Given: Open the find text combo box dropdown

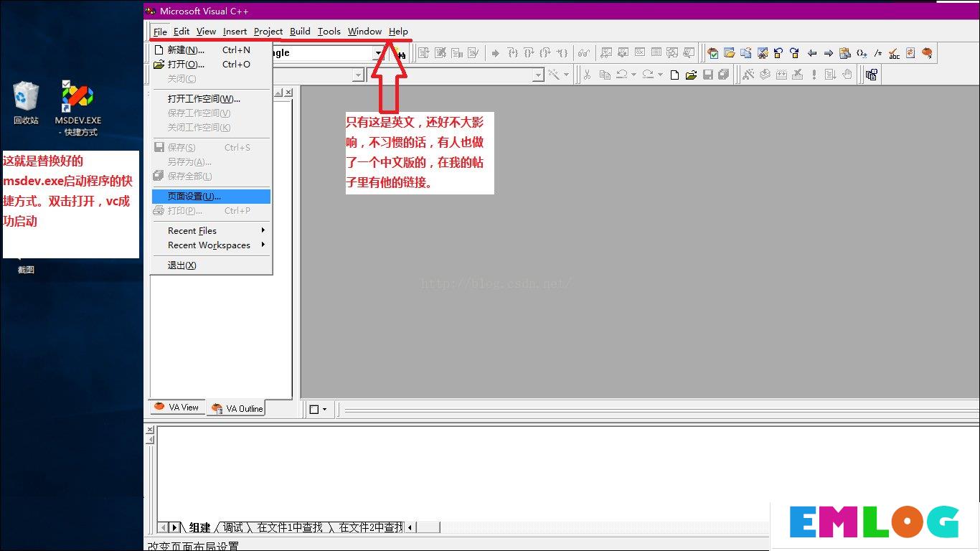Looking at the screenshot, I should point(378,53).
